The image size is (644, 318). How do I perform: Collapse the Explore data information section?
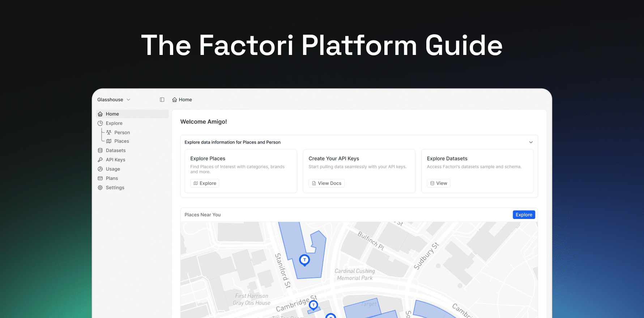pos(531,142)
